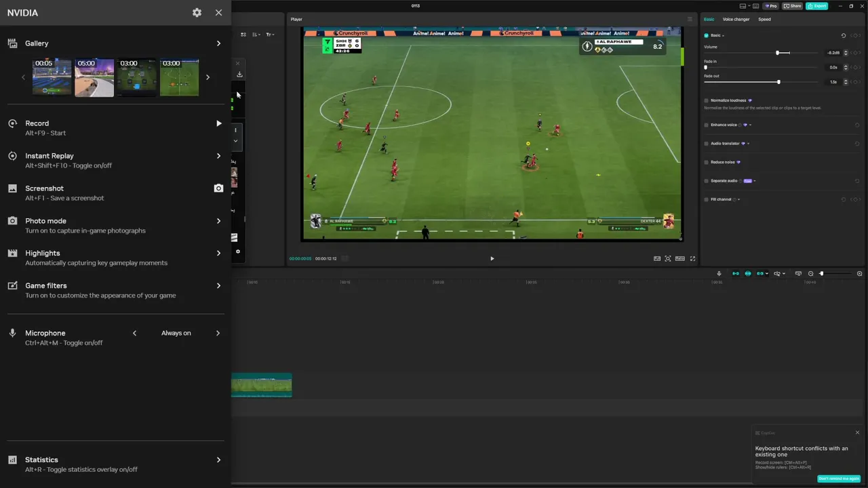Screen dimensions: 868x488
Task: Enable Separate audio checkbox
Action: pos(706,181)
